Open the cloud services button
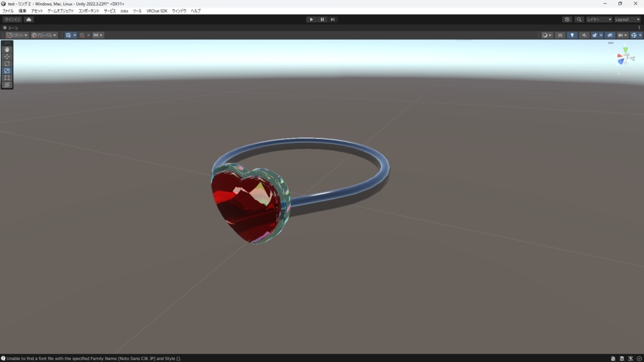Screen dimensions: 644x362 (x=29, y=19)
